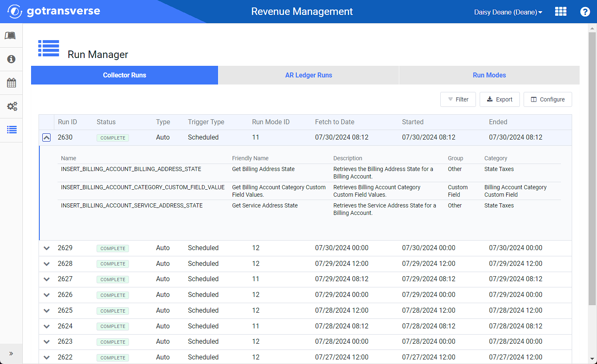Switch to the Run Modes tab

(489, 75)
